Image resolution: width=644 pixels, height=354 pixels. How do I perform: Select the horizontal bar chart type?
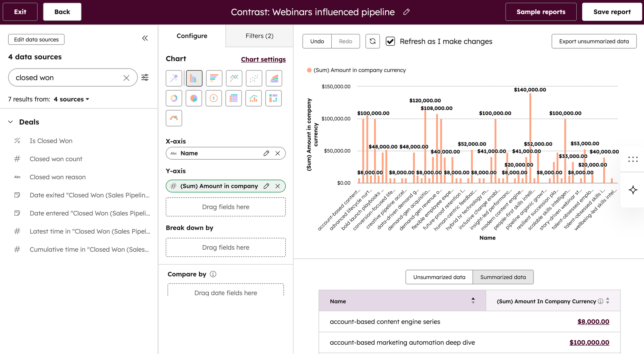coord(214,78)
